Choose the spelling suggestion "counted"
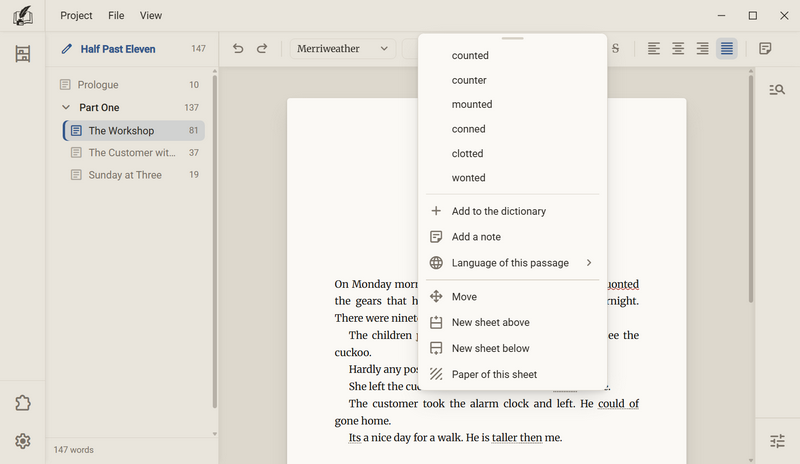800x464 pixels. click(x=512, y=55)
